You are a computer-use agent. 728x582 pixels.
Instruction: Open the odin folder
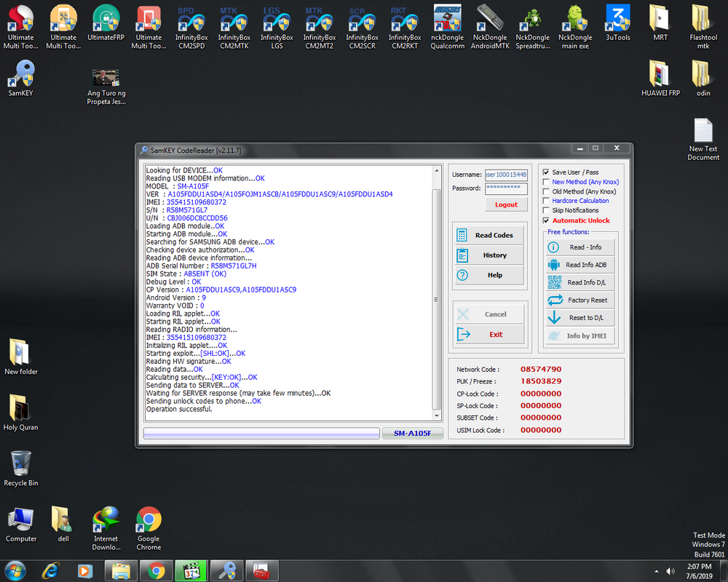click(x=703, y=79)
